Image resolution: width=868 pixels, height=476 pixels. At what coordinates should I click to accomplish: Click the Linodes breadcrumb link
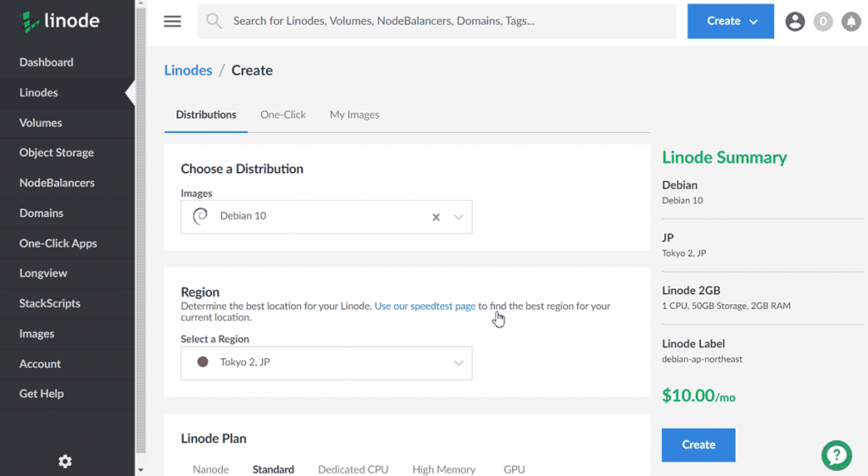point(188,70)
